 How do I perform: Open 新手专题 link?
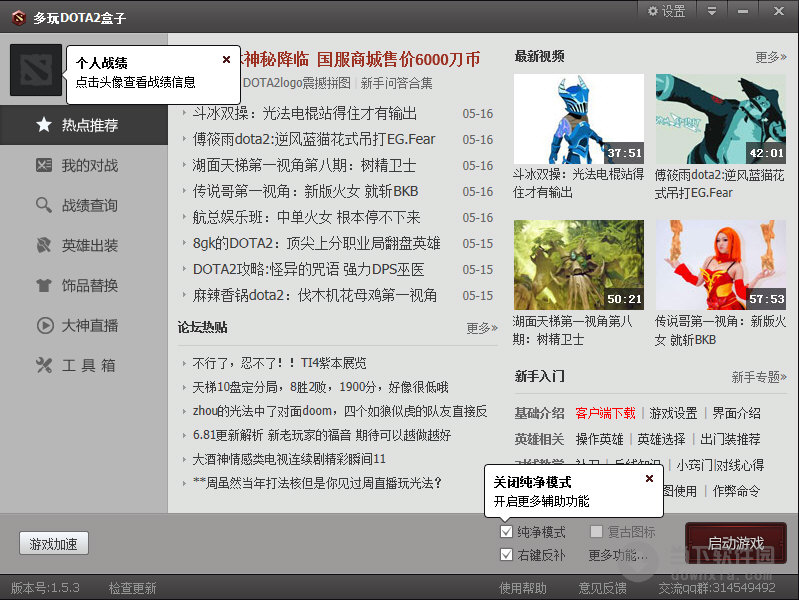tap(759, 377)
